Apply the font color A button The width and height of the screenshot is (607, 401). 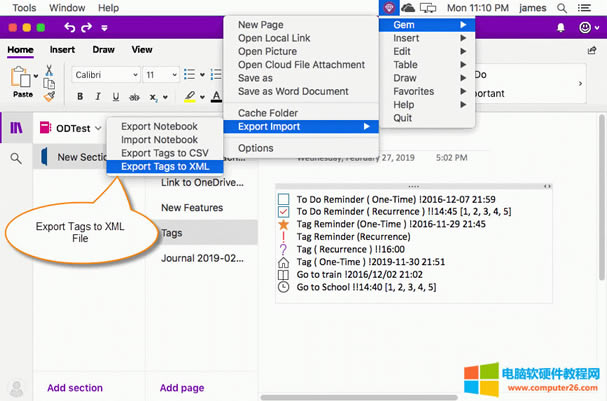[x=216, y=96]
